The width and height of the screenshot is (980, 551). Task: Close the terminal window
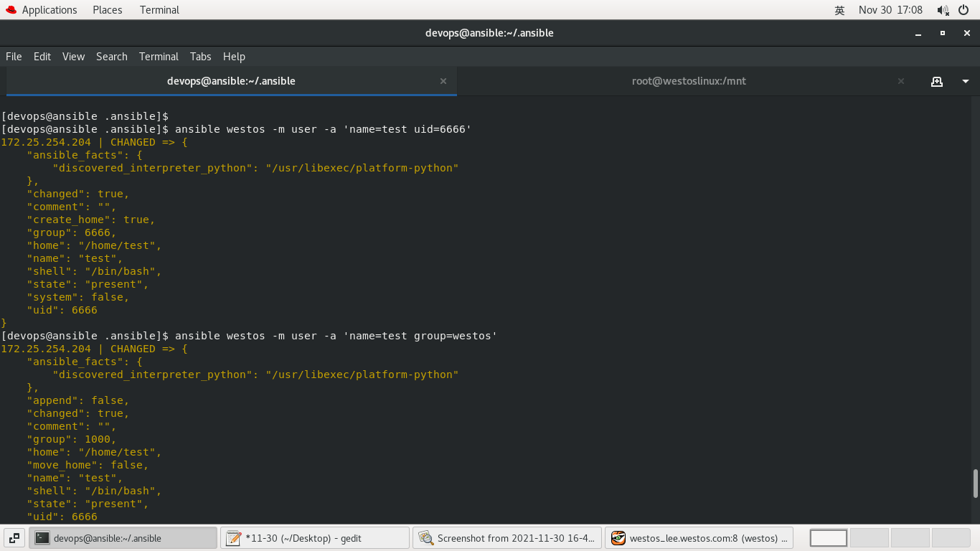pyautogui.click(x=967, y=33)
